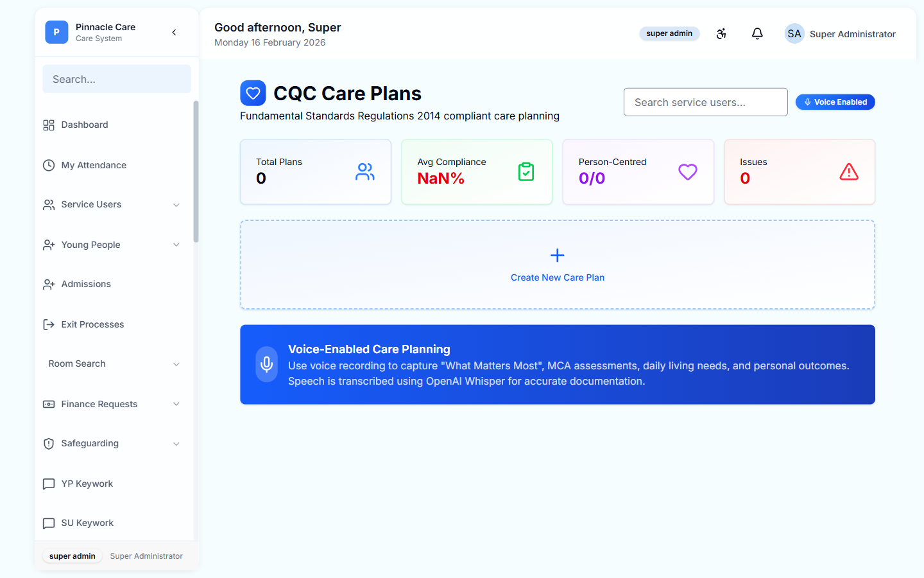Screen dimensions: 924x578
Task: Click the Person-Centred heart icon
Action: pos(687,171)
